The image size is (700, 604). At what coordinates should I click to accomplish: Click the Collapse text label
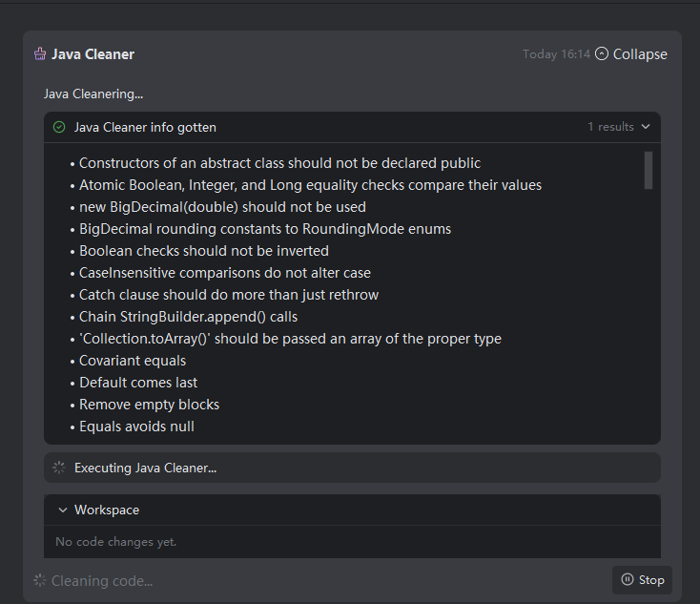pos(640,54)
